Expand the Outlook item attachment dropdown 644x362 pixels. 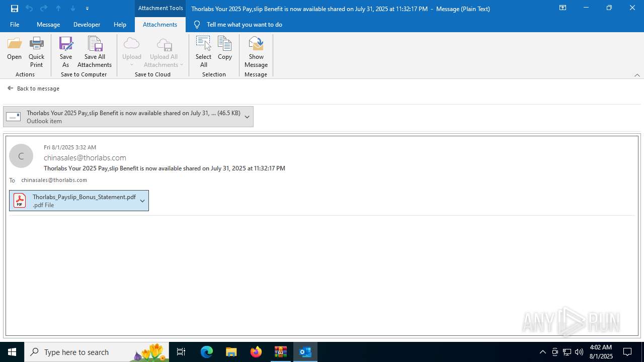[247, 117]
